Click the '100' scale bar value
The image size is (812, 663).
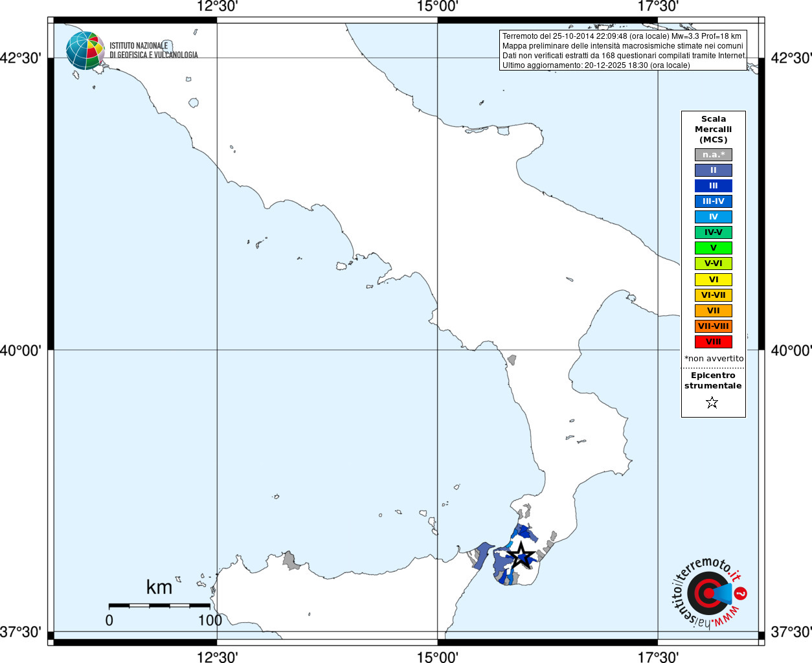click(210, 620)
